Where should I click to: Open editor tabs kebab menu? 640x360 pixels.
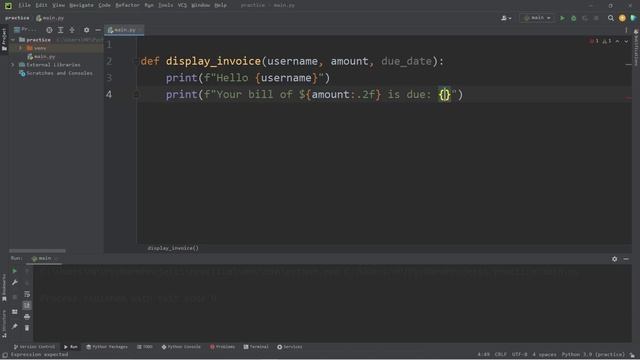626,30
